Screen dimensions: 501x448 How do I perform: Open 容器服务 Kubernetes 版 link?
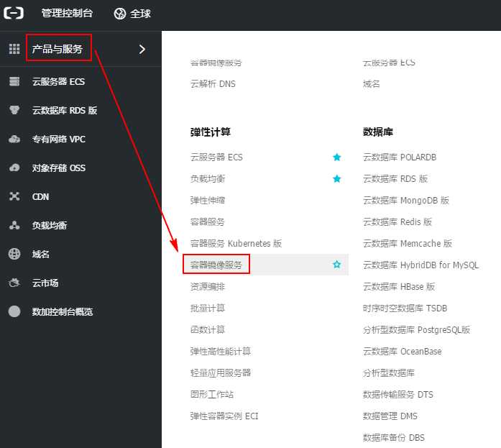point(236,244)
